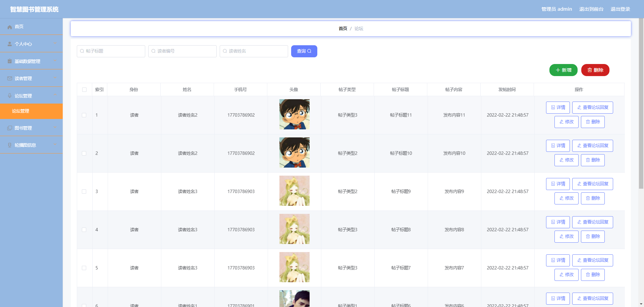Image resolution: width=644 pixels, height=307 pixels.
Task: Click the scrollbar down arrow
Action: 641,304
